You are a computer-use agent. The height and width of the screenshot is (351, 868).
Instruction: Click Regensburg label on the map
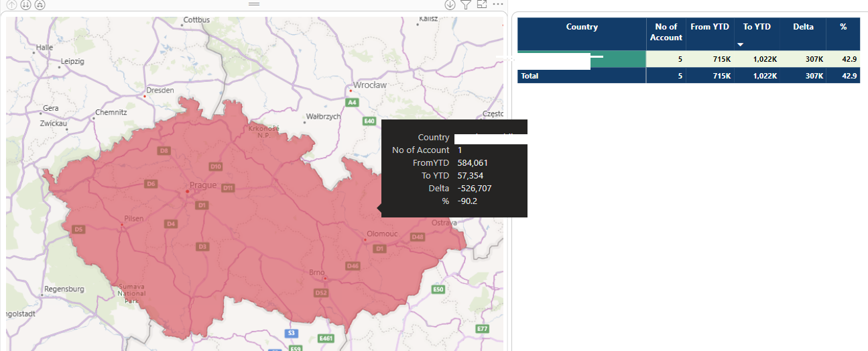coord(64,289)
